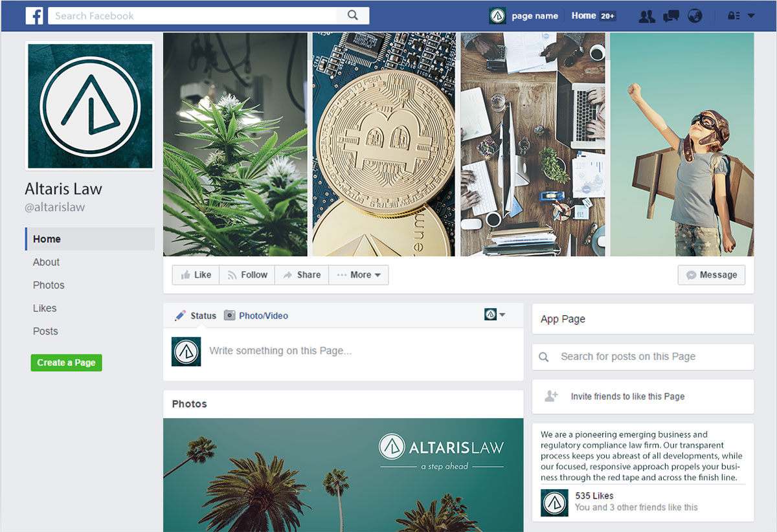Open the messages chat icon
This screenshot has width=777, height=532.
click(x=671, y=16)
